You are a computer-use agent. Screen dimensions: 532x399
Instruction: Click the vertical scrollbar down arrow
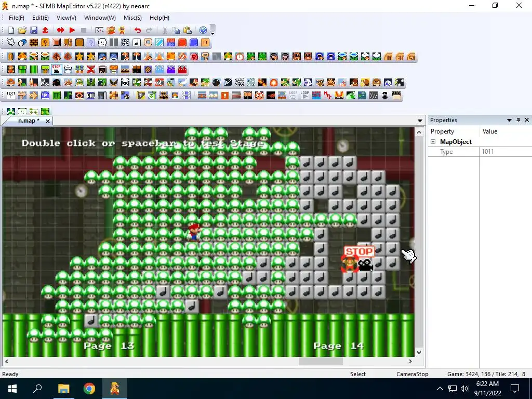[419, 353]
